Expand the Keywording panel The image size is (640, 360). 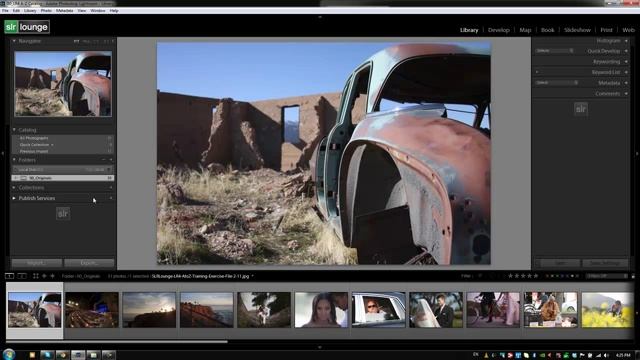pos(626,62)
